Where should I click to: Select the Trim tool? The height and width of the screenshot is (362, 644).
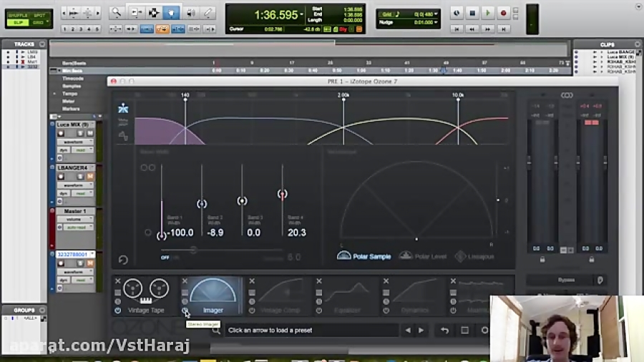(x=135, y=13)
